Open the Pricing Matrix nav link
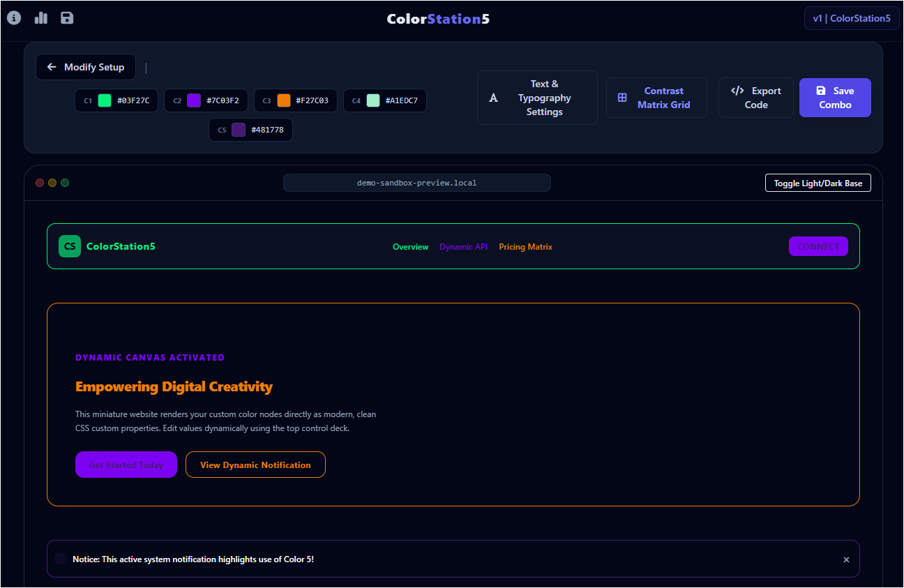904x588 pixels. point(526,247)
